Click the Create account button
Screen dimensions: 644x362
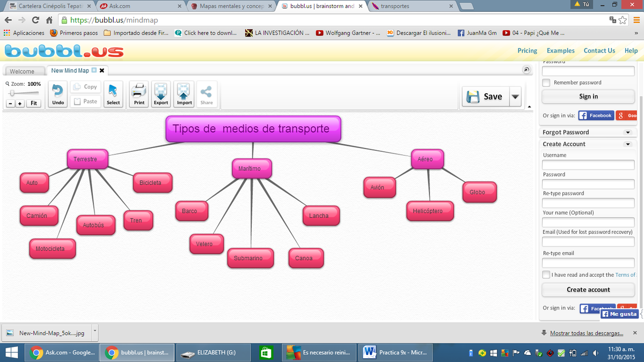point(588,290)
